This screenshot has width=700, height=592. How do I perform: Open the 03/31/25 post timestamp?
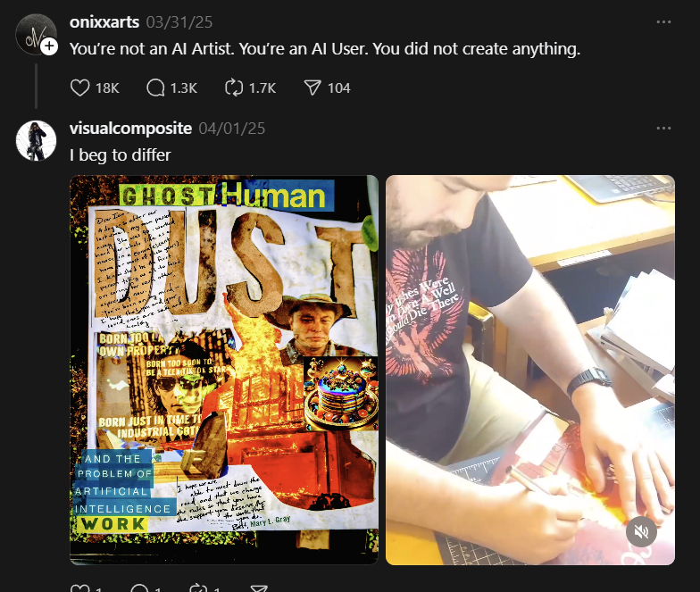pyautogui.click(x=179, y=21)
